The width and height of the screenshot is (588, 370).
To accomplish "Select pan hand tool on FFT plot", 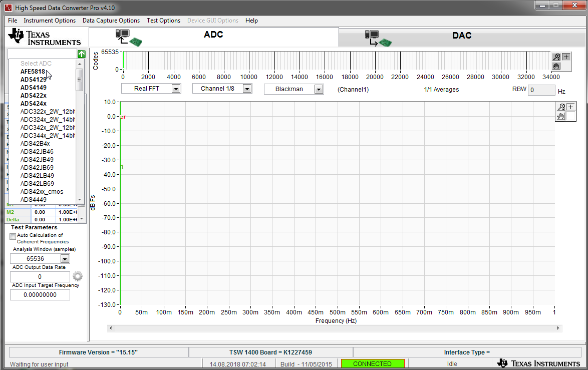I will (x=561, y=116).
